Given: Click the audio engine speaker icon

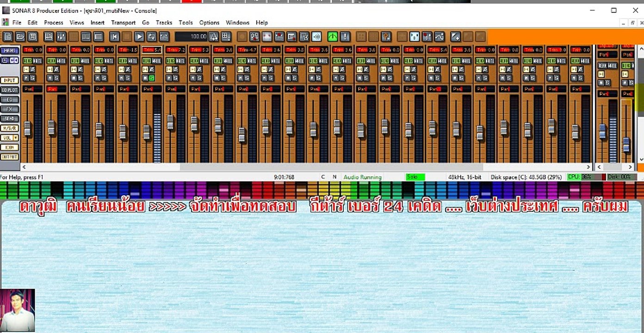Looking at the screenshot, I should 316,37.
